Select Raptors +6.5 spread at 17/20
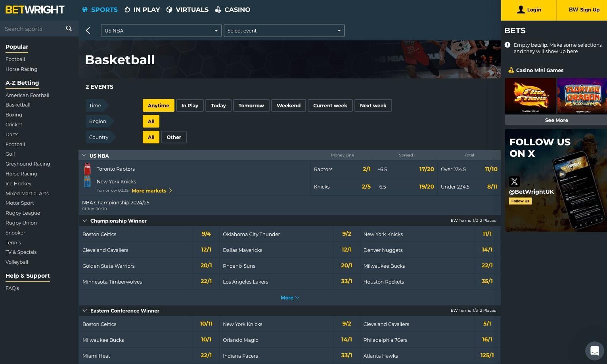 click(x=406, y=169)
